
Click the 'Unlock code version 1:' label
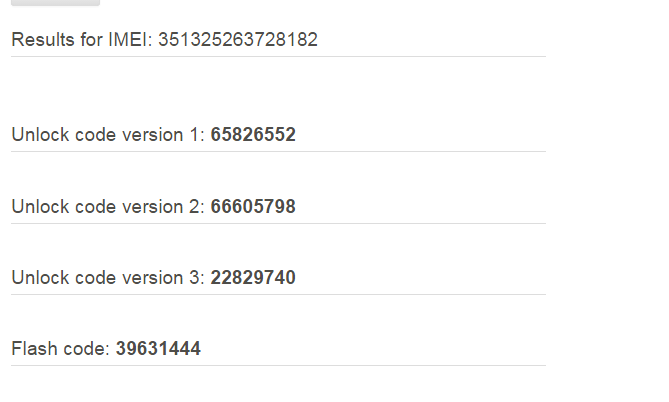pos(108,134)
